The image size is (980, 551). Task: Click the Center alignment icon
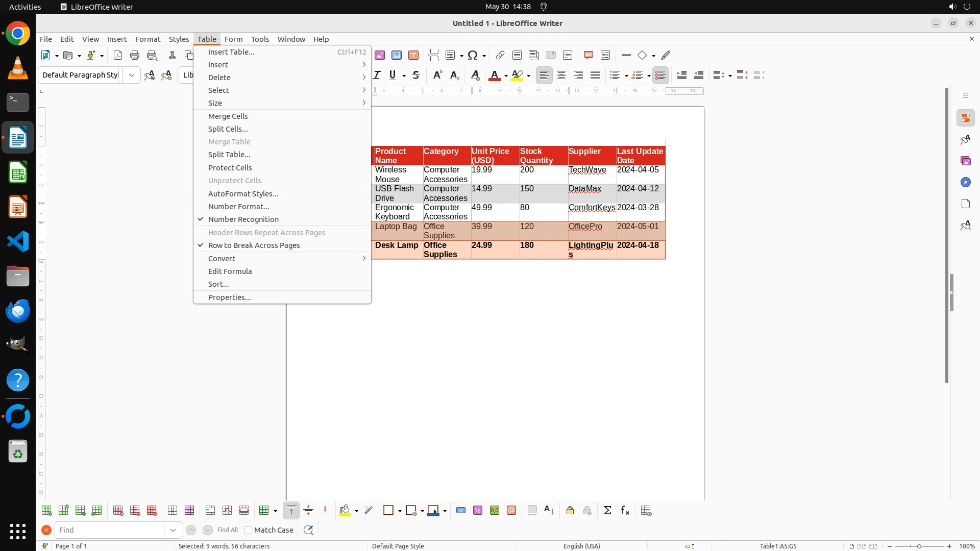click(x=561, y=75)
